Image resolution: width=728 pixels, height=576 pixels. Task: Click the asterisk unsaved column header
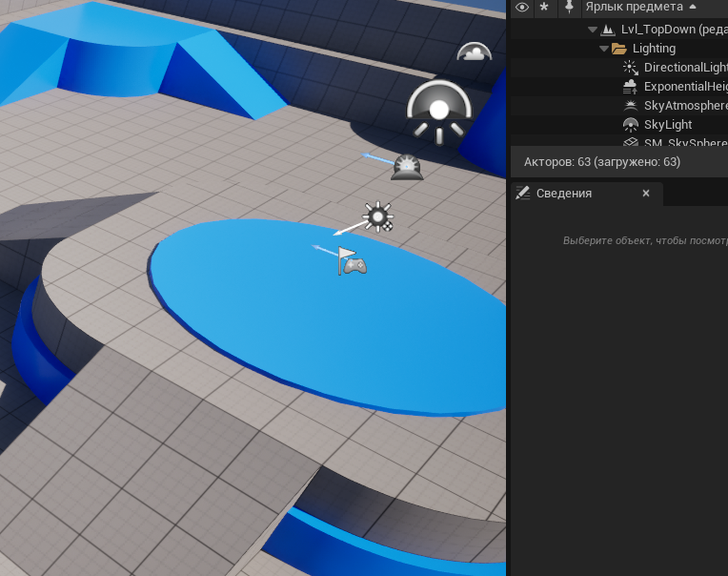[544, 7]
